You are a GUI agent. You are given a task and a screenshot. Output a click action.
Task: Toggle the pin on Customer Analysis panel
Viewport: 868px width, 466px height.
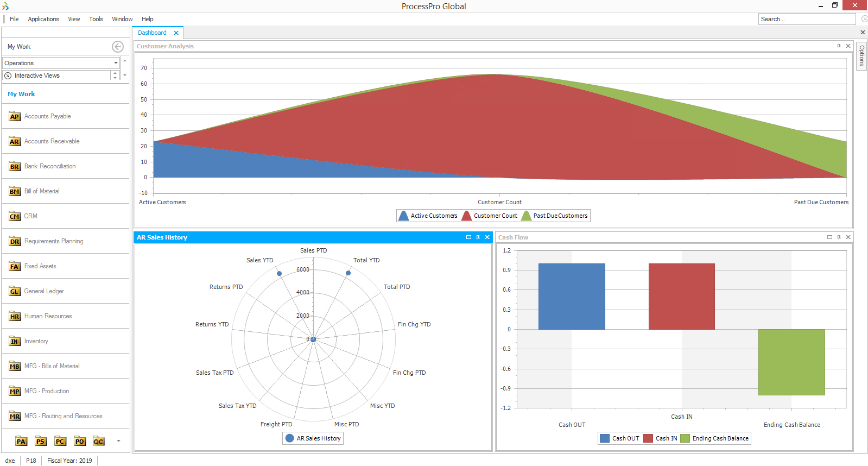click(x=839, y=46)
